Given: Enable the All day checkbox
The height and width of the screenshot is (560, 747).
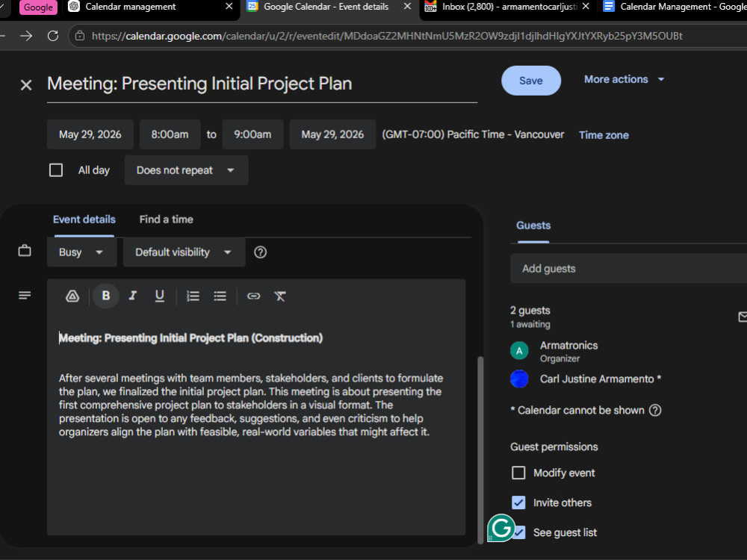Looking at the screenshot, I should coord(56,170).
